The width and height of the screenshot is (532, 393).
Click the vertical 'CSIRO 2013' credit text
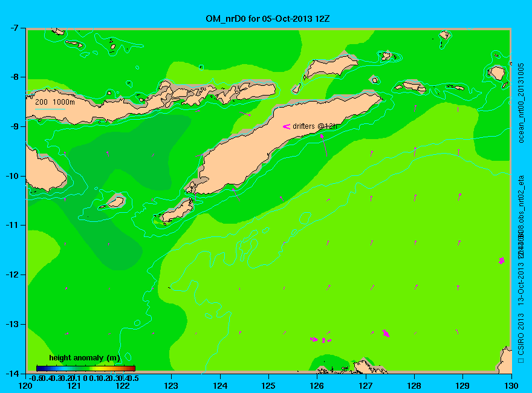click(521, 334)
